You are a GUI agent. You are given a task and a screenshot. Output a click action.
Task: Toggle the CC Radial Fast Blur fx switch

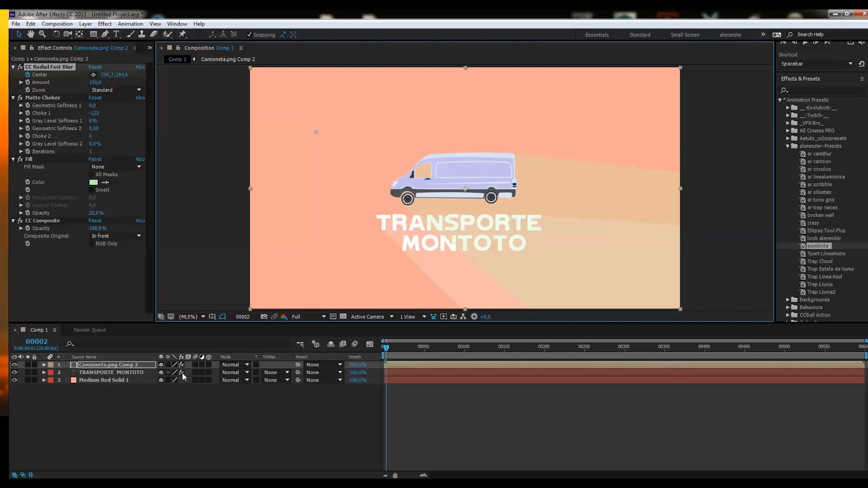click(x=20, y=67)
